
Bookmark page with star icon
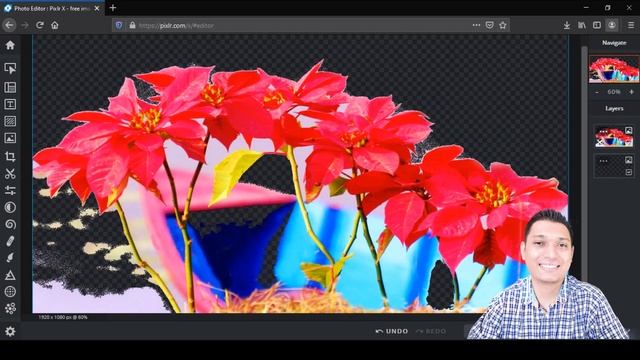503,25
